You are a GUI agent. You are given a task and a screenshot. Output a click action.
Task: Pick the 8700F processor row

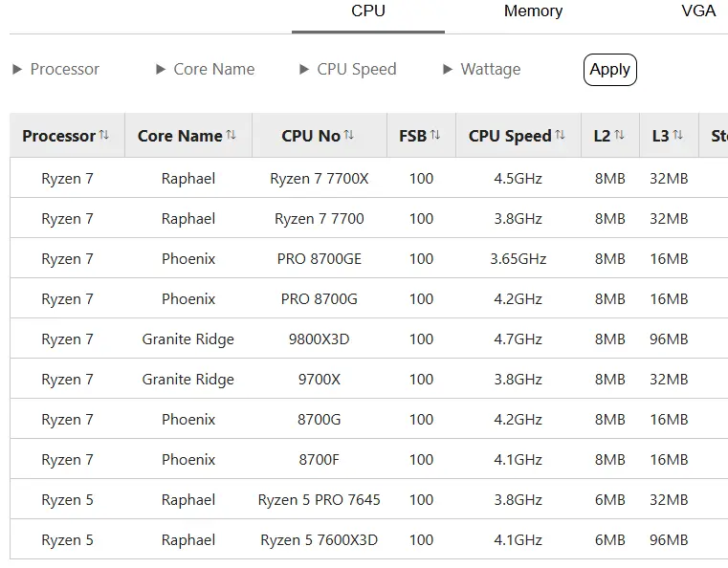click(368, 459)
